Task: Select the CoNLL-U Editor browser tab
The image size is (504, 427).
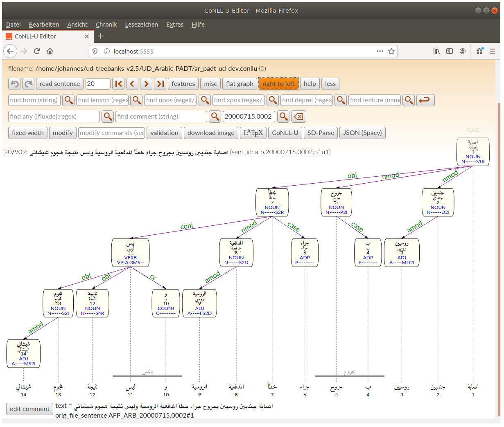Action: (x=47, y=36)
